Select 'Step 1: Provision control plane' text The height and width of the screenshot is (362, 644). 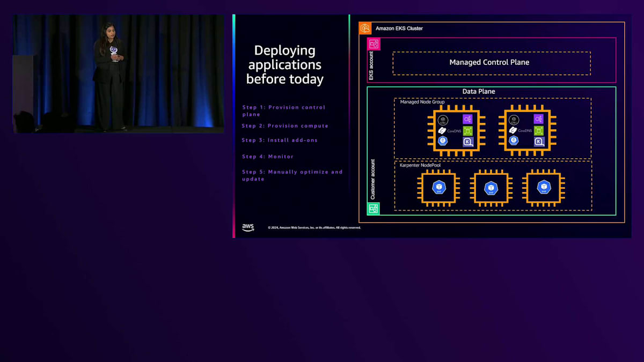(284, 110)
